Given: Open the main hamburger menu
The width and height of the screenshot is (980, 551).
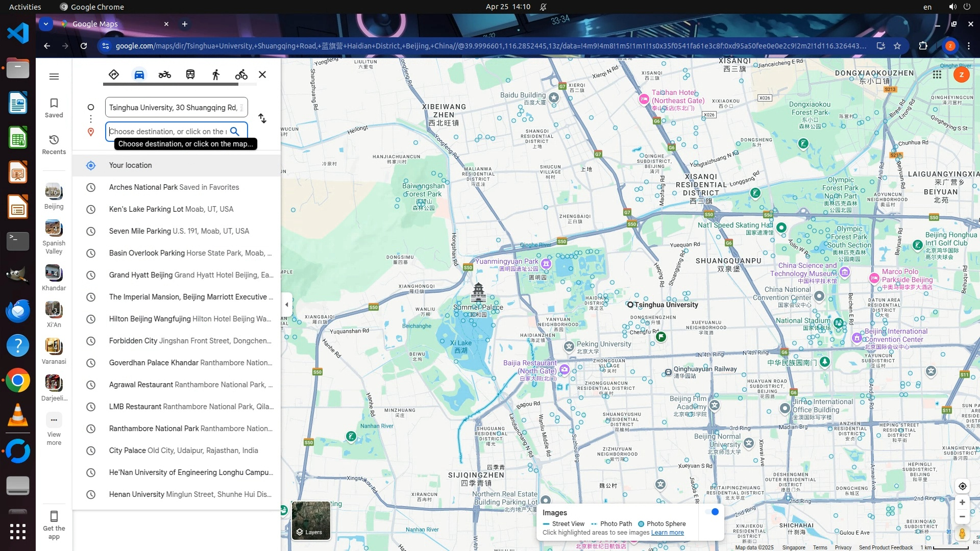Looking at the screenshot, I should coord(54,77).
